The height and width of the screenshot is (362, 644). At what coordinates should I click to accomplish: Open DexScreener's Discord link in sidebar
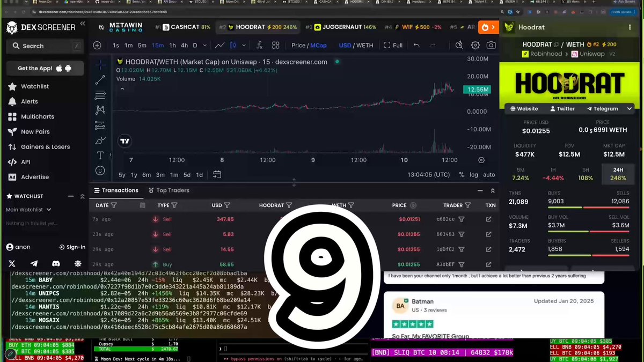(x=56, y=263)
